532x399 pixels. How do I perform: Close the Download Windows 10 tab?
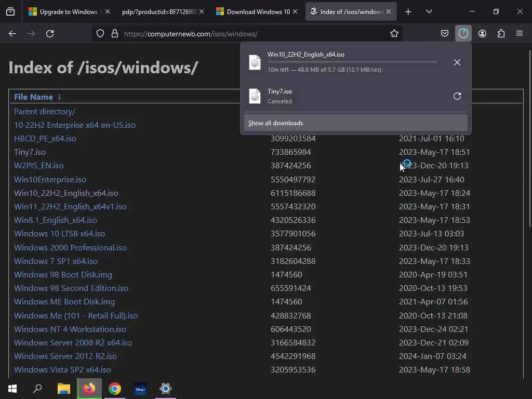click(295, 11)
